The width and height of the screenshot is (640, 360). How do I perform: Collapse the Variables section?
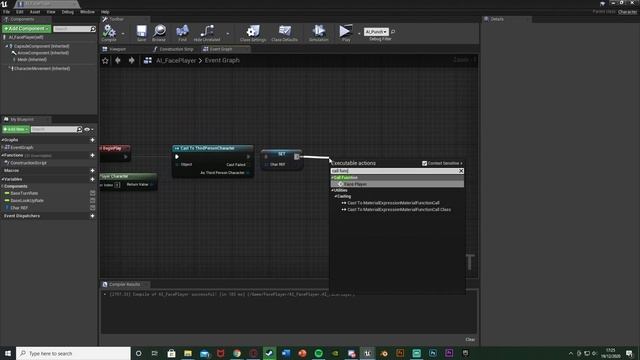2,179
